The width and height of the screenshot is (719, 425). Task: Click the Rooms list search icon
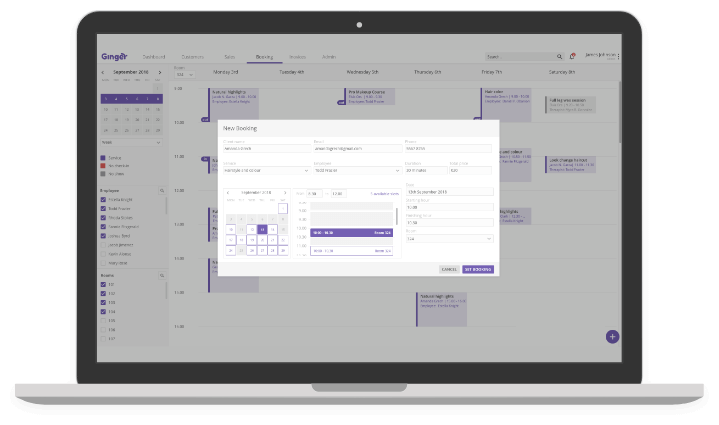tap(162, 274)
